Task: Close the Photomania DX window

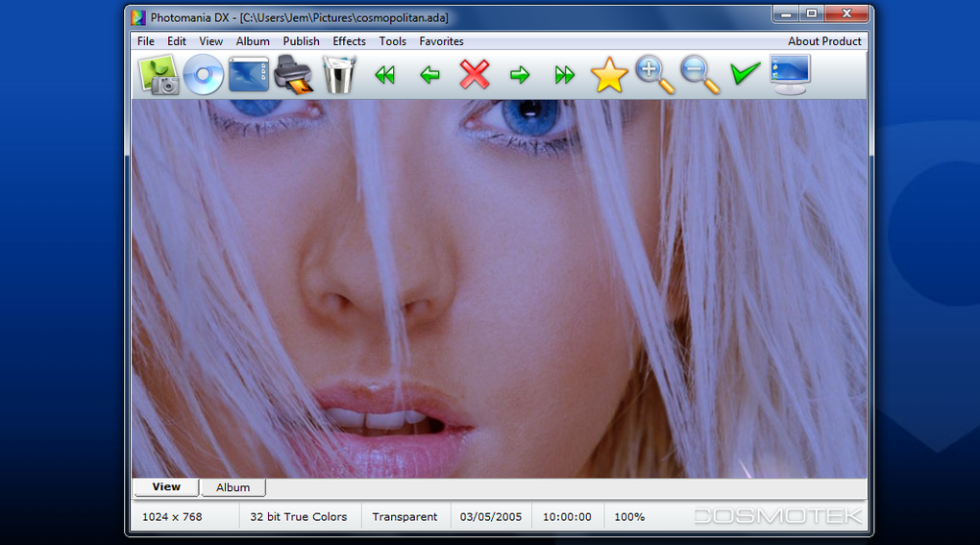Action: click(x=846, y=13)
